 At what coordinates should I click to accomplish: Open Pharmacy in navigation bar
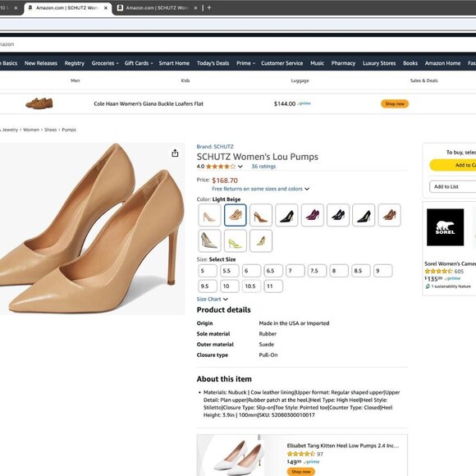coord(343,63)
